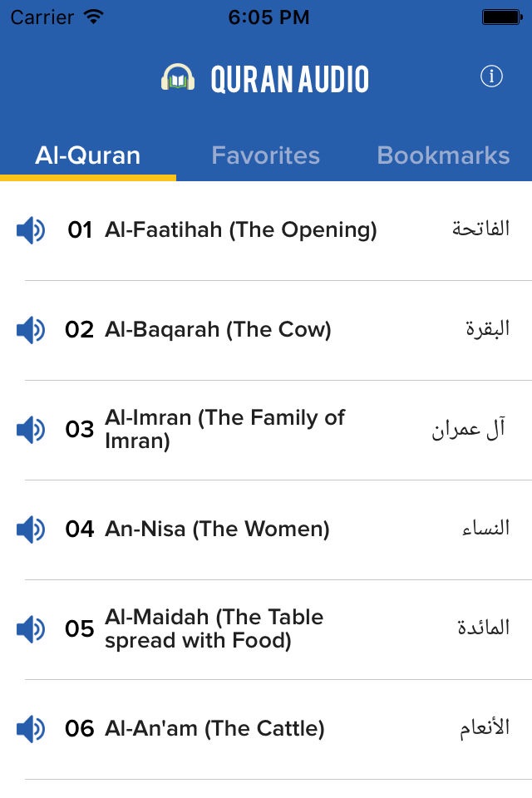The image size is (532, 798).
Task: Click speaker icon next to Al-An'am
Action: [31, 729]
